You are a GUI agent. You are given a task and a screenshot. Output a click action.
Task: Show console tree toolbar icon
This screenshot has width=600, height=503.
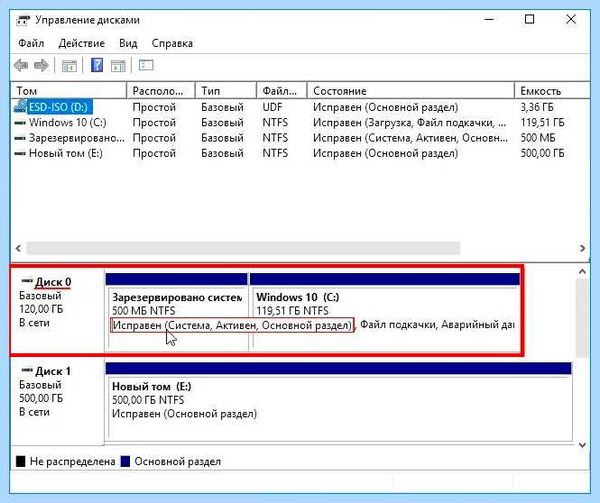click(x=69, y=66)
